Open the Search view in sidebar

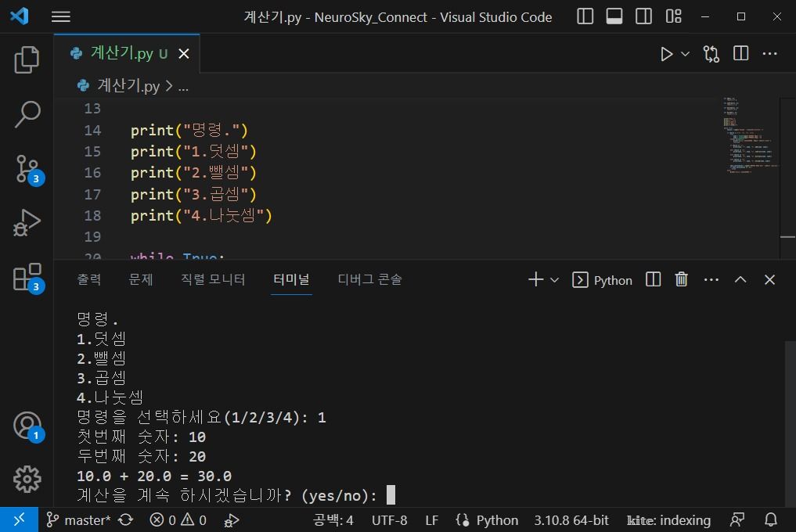tap(27, 114)
